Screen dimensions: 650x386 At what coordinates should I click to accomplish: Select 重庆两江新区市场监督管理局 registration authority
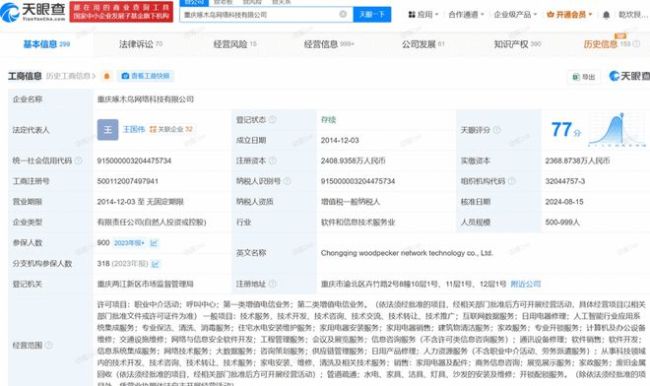coord(146,284)
